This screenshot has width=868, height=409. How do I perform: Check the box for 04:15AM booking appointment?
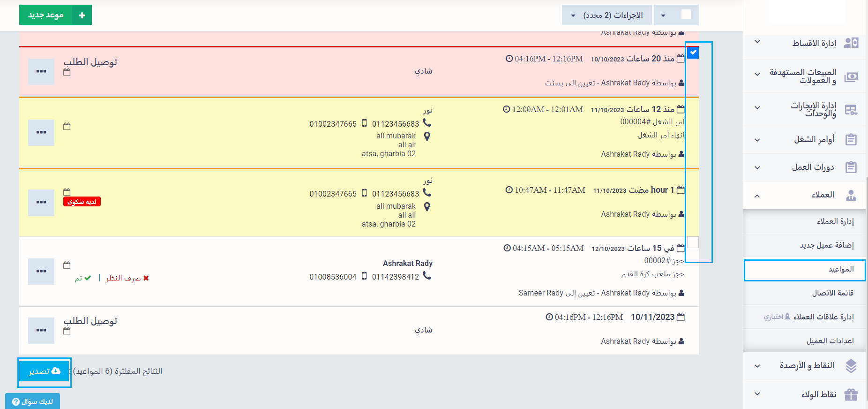click(x=693, y=242)
